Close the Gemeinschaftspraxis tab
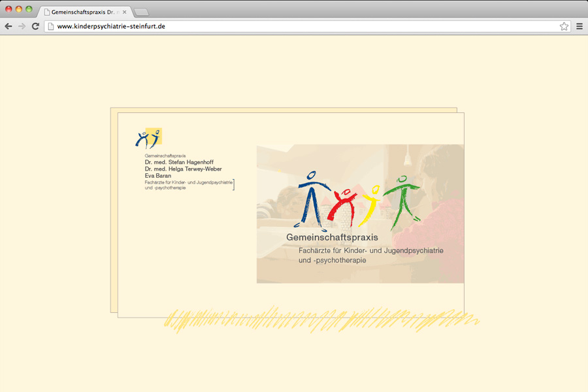Viewport: 588px width, 392px height. (x=123, y=12)
